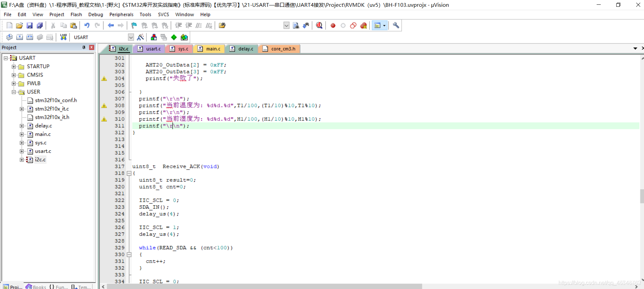Open Options for Target with the magic wand icon
This screenshot has width=644, height=289.
tap(141, 37)
